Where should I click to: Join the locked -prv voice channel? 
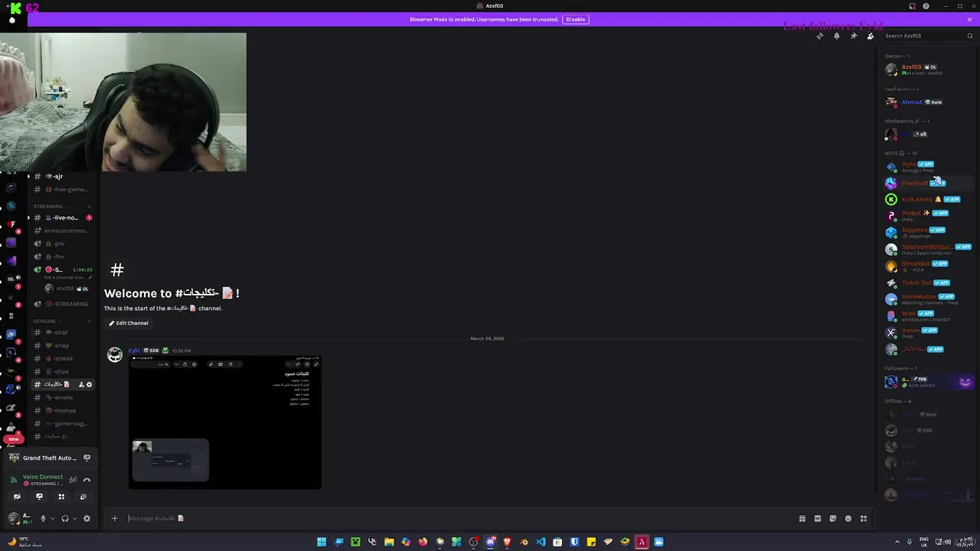point(63,244)
